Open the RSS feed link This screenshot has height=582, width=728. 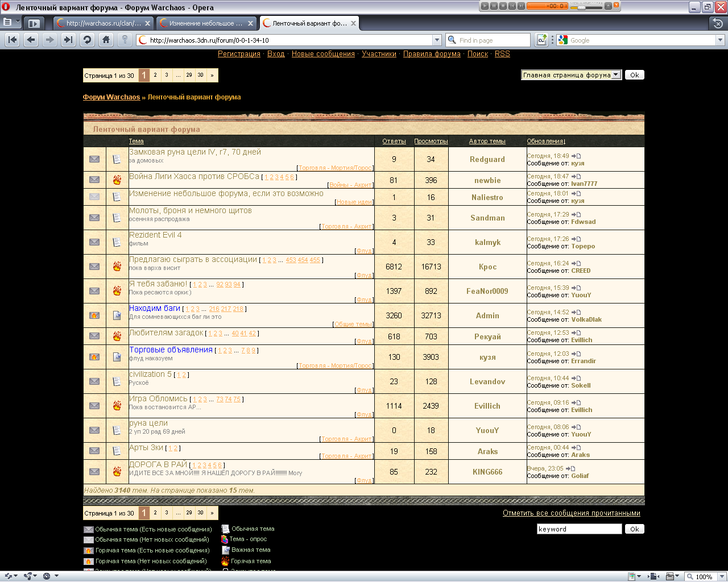tap(502, 54)
